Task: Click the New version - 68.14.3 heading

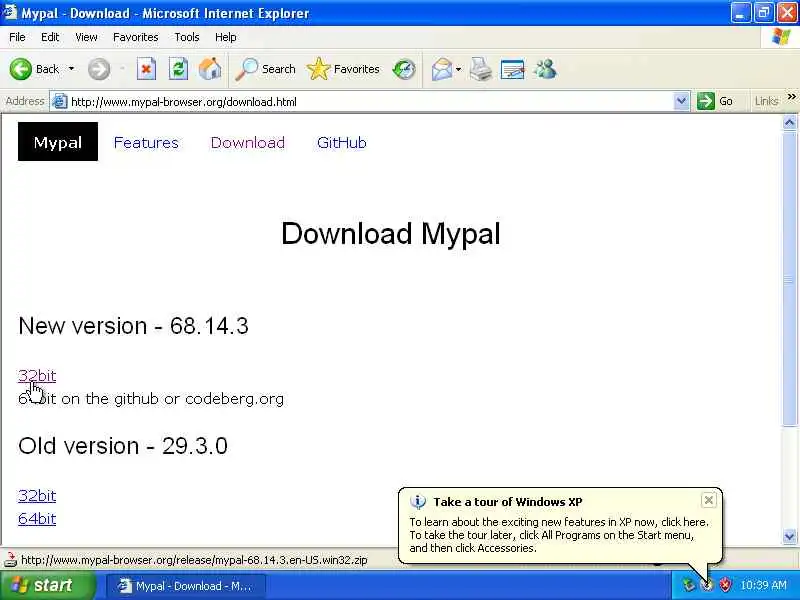Action: click(x=134, y=326)
